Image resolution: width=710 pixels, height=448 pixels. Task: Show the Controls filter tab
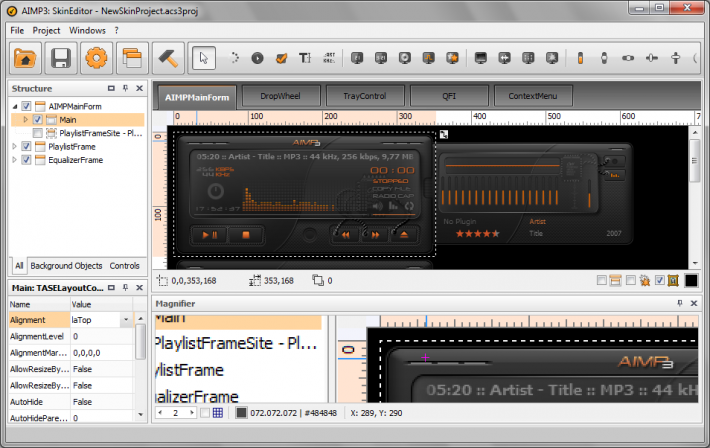(x=125, y=266)
